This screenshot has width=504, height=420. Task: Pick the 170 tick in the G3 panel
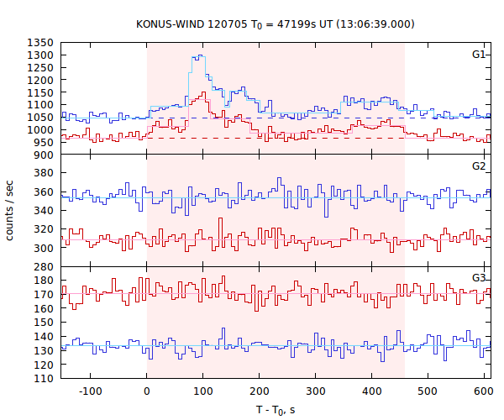click(44, 295)
